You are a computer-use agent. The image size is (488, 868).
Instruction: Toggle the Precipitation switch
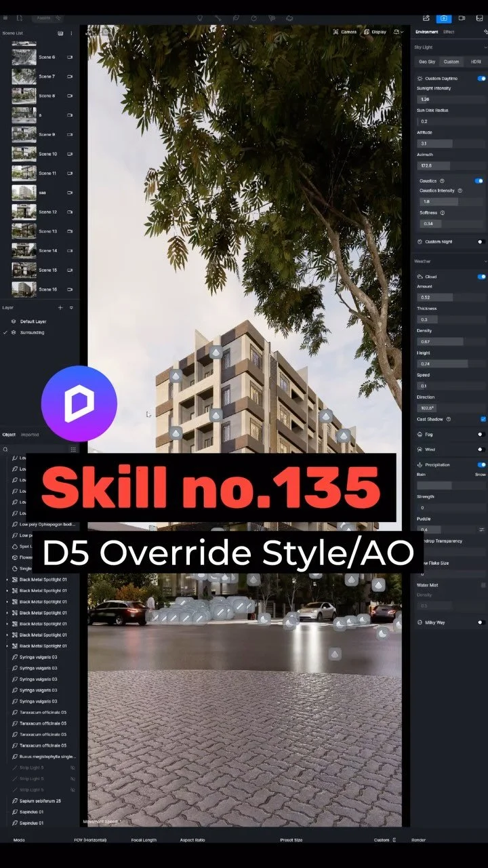[481, 465]
